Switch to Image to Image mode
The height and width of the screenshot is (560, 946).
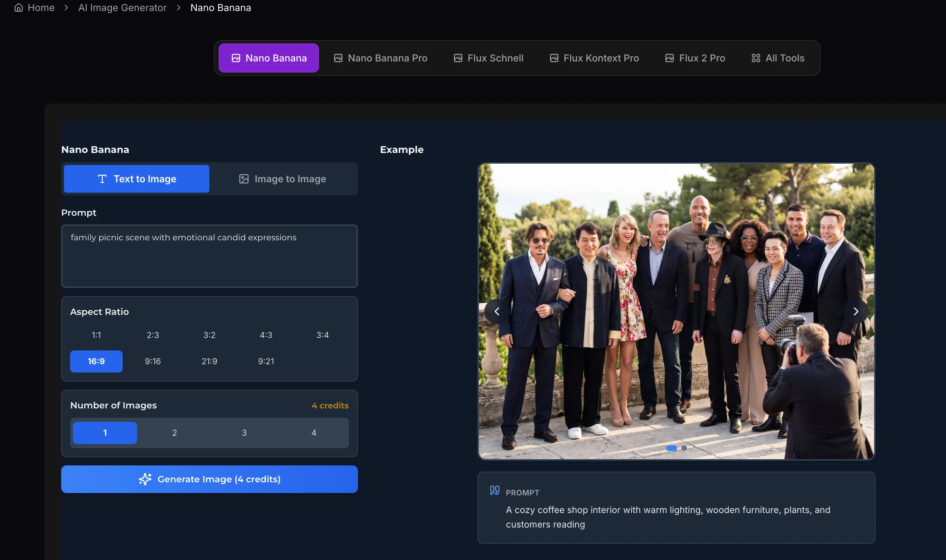(283, 179)
